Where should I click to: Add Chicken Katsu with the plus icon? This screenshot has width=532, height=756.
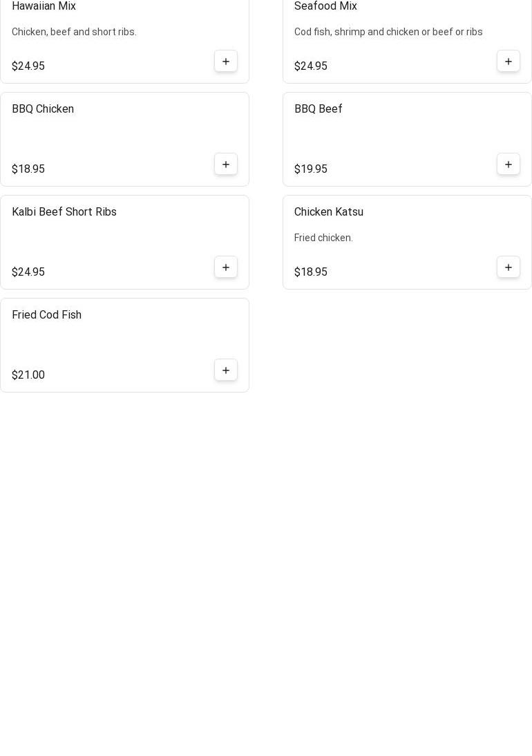[x=509, y=267]
